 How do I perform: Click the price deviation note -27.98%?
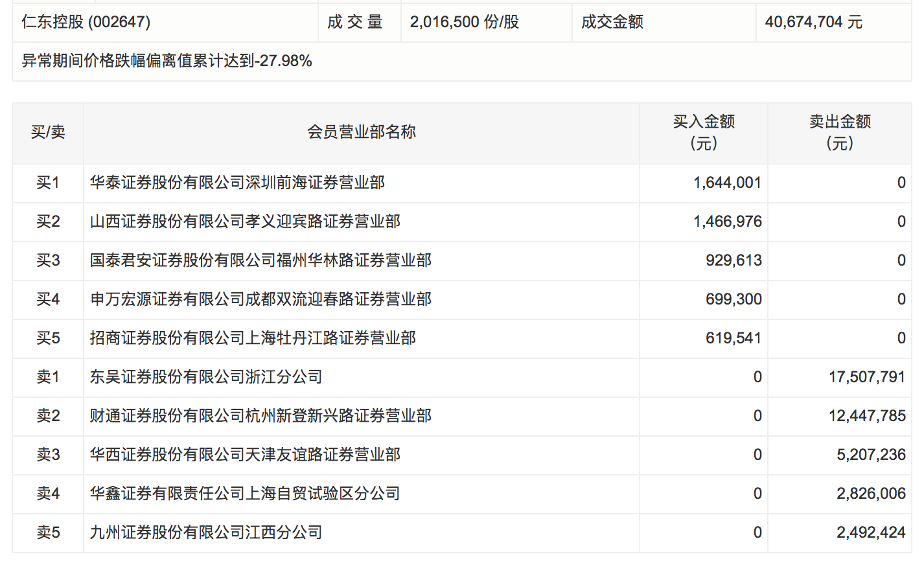[x=167, y=61]
